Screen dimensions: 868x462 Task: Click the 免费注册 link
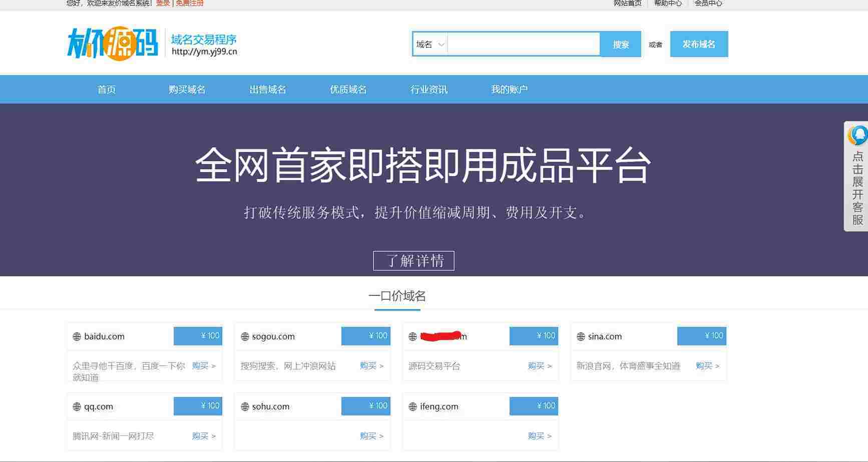coord(189,3)
